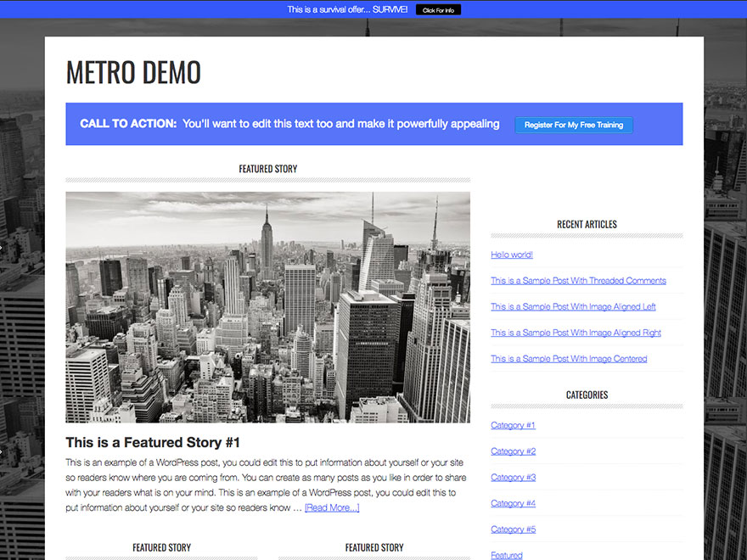
Task: Select Category #3 link
Action: tap(513, 477)
